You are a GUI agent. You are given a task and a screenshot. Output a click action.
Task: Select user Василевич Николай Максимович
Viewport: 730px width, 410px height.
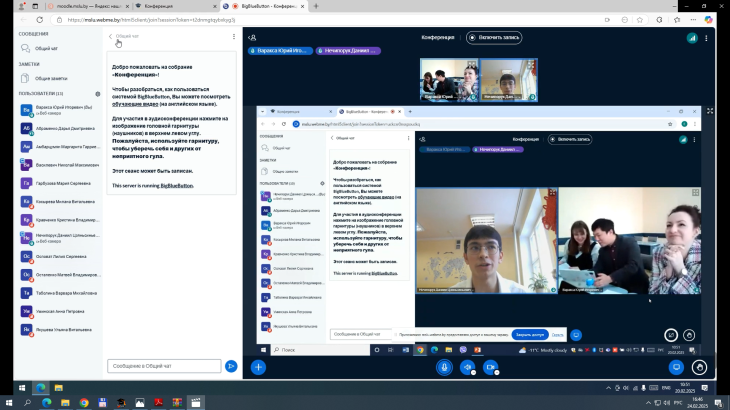(x=60, y=165)
